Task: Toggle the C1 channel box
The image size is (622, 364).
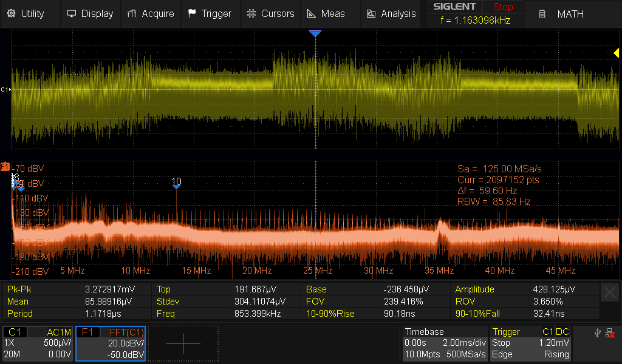Action: click(37, 343)
